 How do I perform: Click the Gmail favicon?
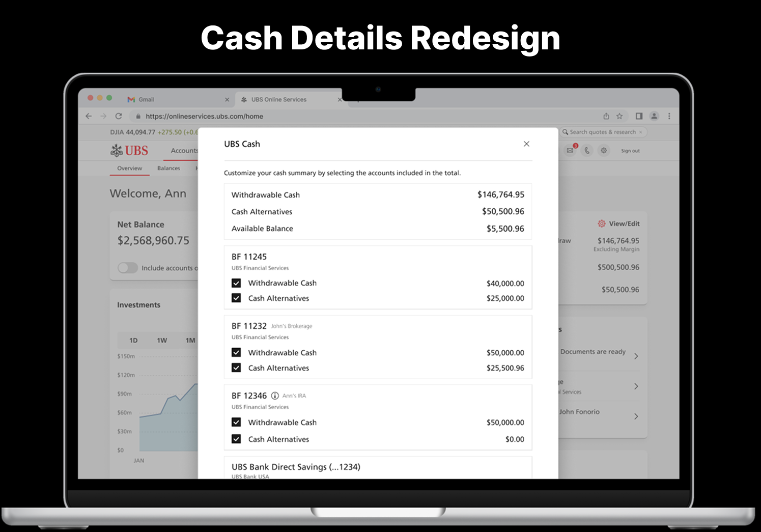[x=131, y=100]
